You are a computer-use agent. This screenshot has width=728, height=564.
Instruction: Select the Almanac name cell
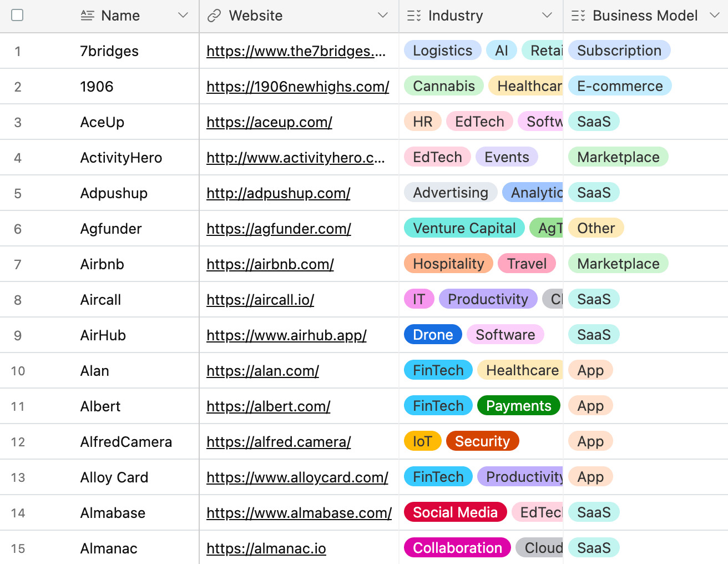click(x=109, y=548)
